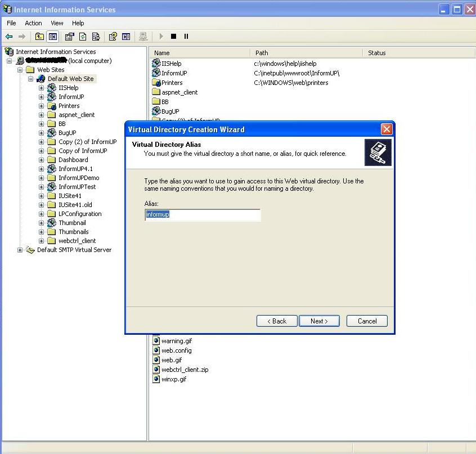This screenshot has width=476, height=454.
Task: Select Copy (2) of InformUP in tree
Action: 87,142
